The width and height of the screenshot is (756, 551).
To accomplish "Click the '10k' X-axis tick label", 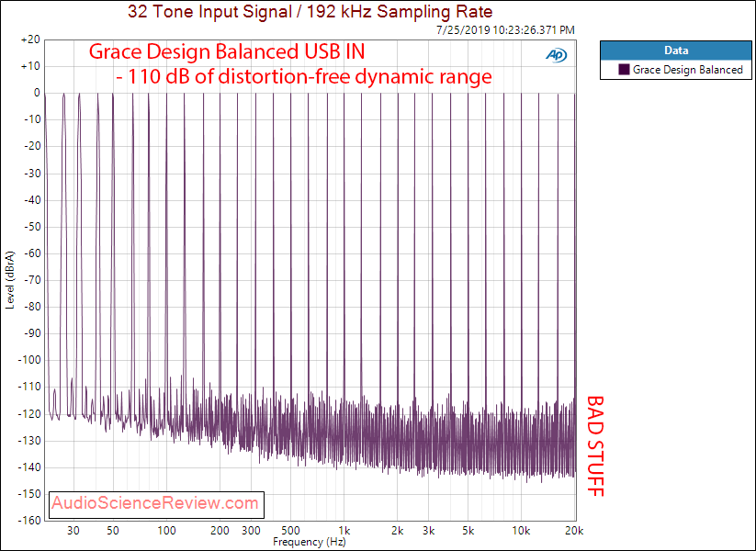I will [x=521, y=531].
